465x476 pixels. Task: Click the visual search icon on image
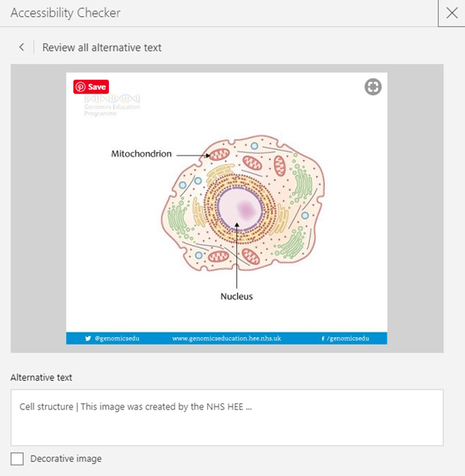(x=373, y=87)
